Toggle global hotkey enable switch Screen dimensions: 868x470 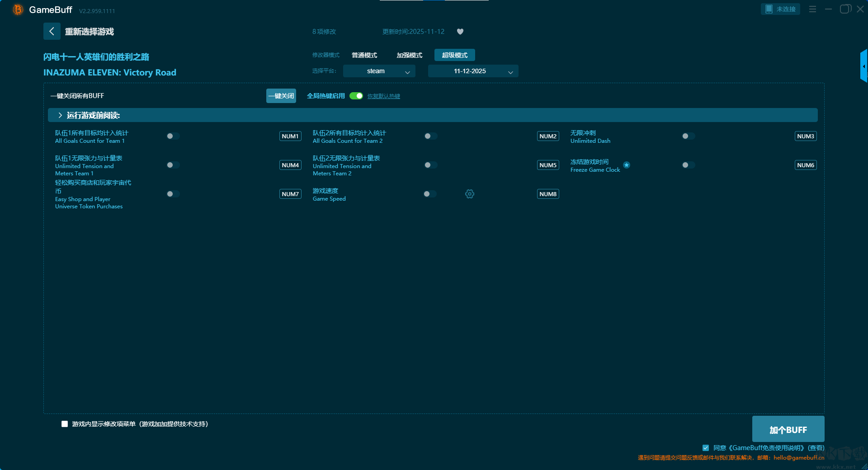pos(356,96)
